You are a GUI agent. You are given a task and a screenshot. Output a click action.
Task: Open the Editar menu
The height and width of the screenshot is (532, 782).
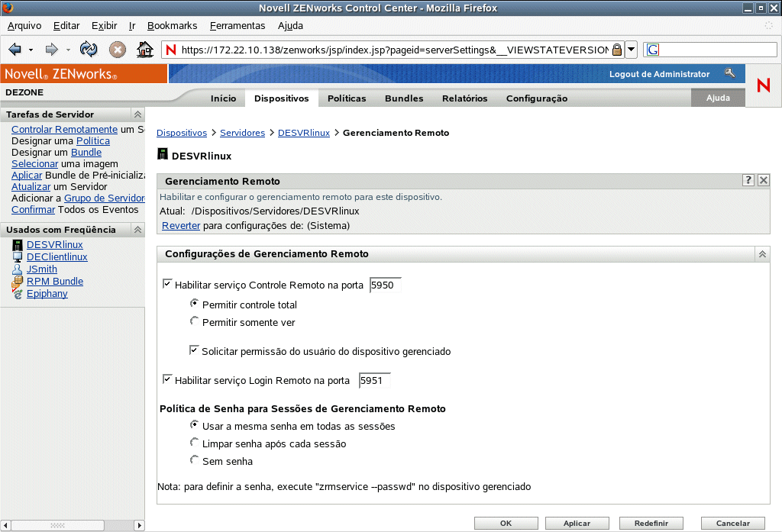66,25
